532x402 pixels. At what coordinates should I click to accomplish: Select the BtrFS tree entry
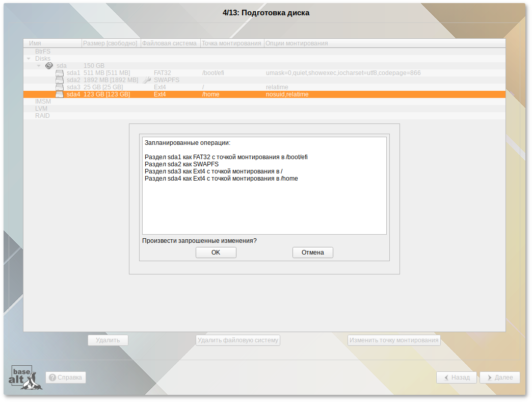coord(43,52)
